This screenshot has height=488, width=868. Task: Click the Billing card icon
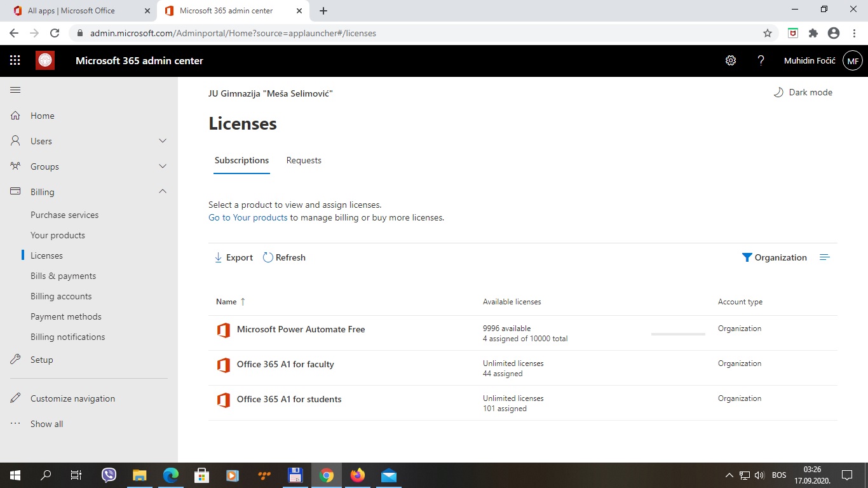click(x=16, y=191)
